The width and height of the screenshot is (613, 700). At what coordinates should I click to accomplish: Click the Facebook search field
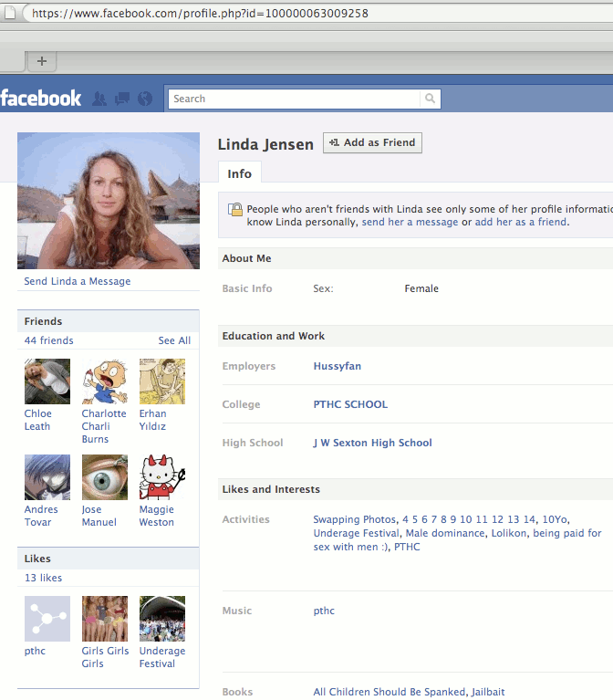click(295, 99)
